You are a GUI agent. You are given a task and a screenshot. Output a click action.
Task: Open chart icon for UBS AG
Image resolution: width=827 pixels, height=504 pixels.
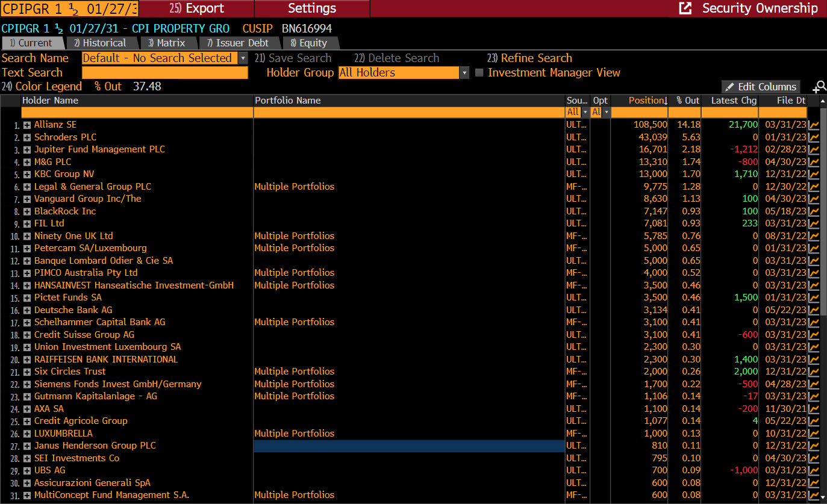(814, 470)
